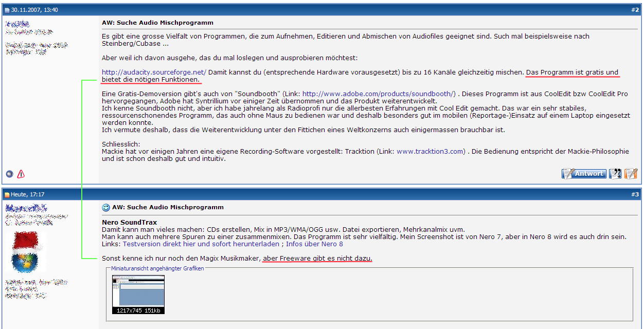644x329 pixels.
Task: Open the audacity.sourceforge.net link
Action: (154, 72)
